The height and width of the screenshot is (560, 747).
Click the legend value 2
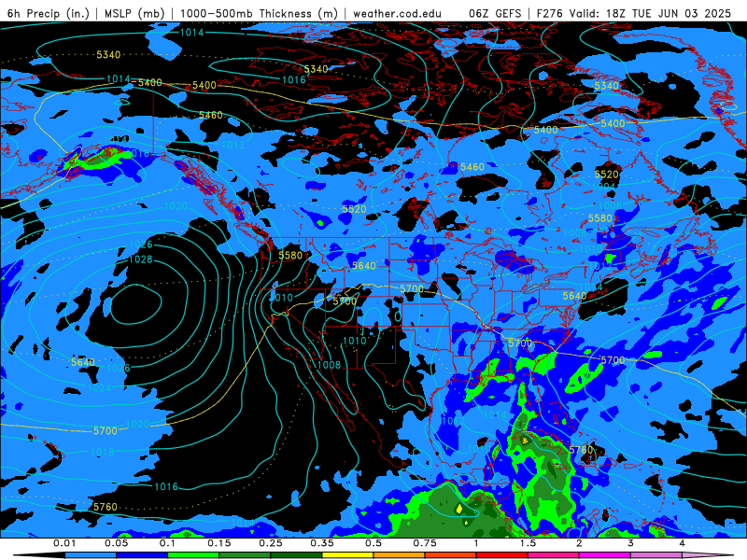pos(579,543)
